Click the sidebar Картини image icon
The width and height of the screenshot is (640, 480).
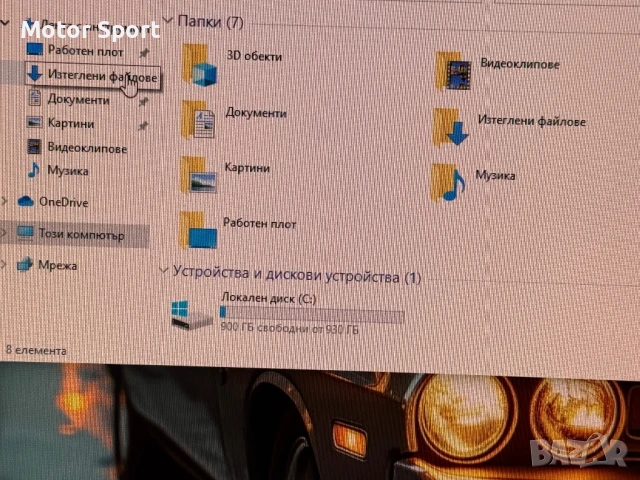pyautogui.click(x=34, y=122)
